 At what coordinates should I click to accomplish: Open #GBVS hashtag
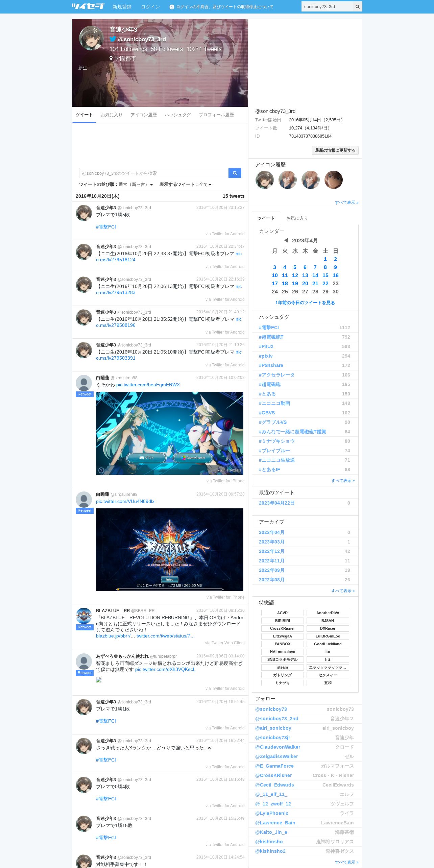267,413
